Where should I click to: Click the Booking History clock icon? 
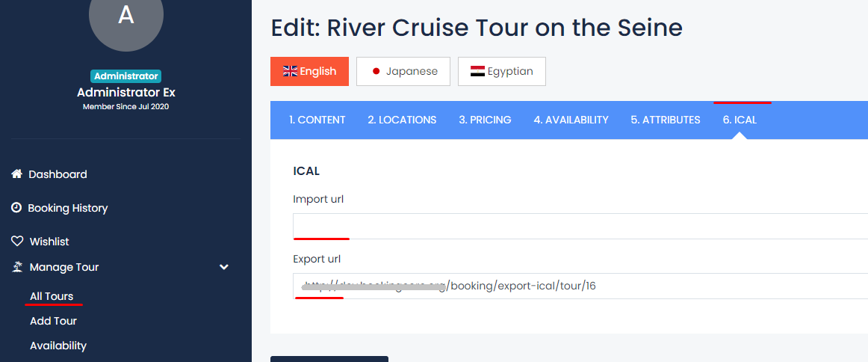click(16, 208)
